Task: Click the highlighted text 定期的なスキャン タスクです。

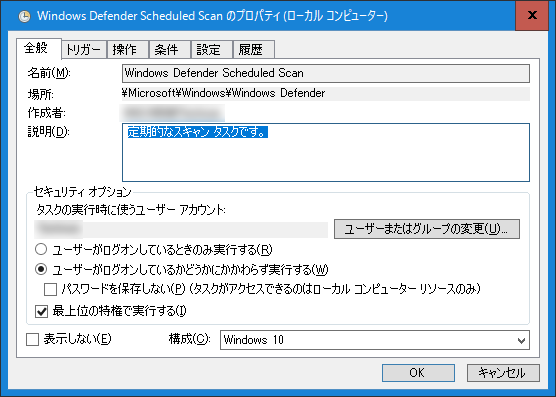Action: [198, 132]
